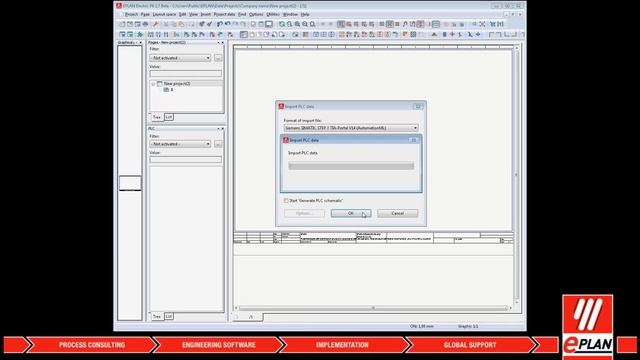Select New project(42) in Pages tree

click(177, 84)
